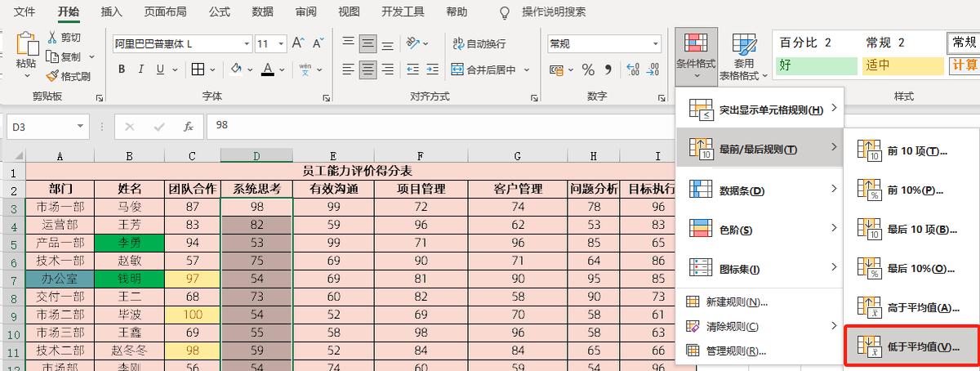Align text right
Viewport: 980px width, 371px height.
tap(388, 69)
